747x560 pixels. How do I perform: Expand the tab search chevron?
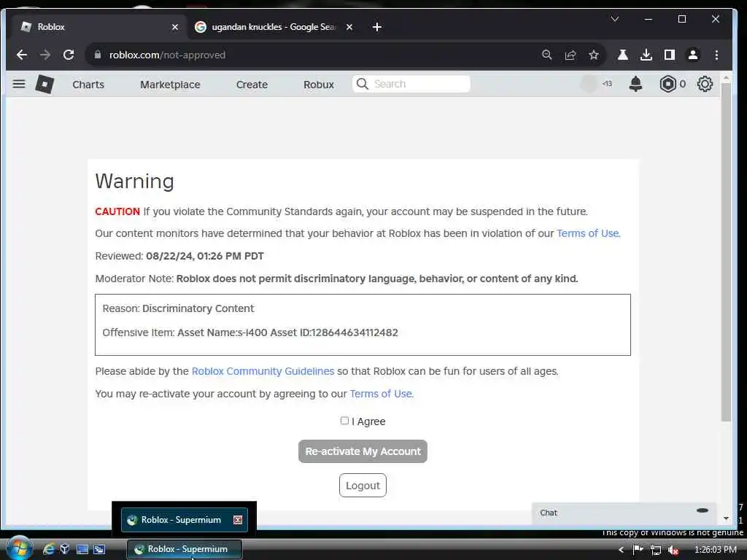coord(614,19)
